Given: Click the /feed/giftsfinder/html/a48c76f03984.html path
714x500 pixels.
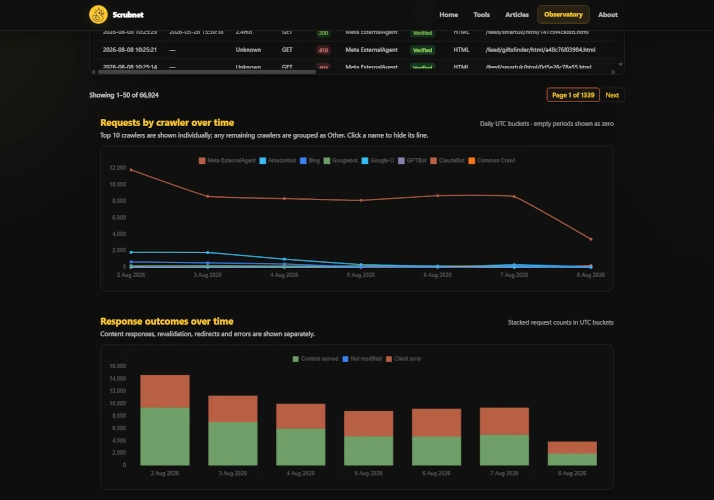Looking at the screenshot, I should coord(540,50).
